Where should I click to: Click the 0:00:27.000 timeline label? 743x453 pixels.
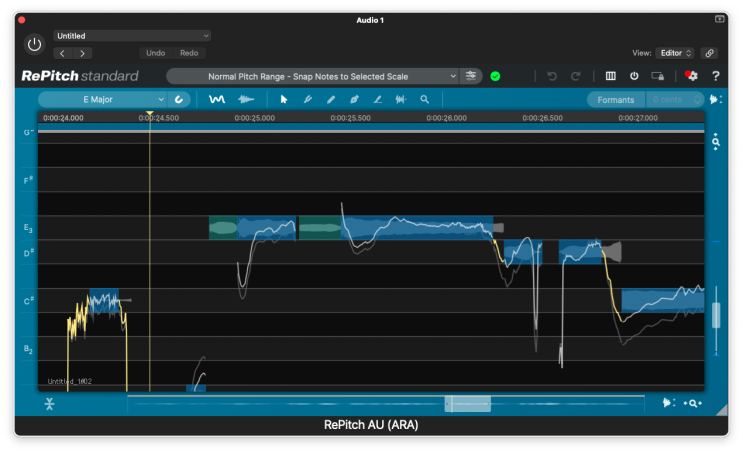coord(638,118)
